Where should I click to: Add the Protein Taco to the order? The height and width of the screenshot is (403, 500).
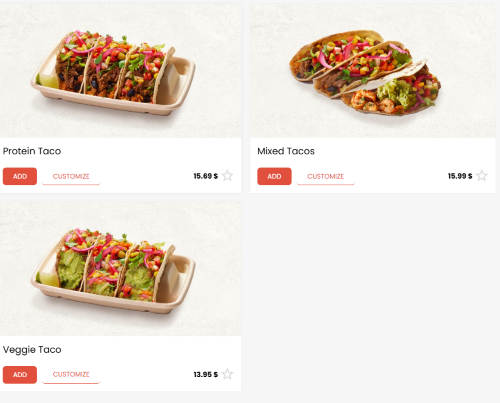tap(20, 176)
